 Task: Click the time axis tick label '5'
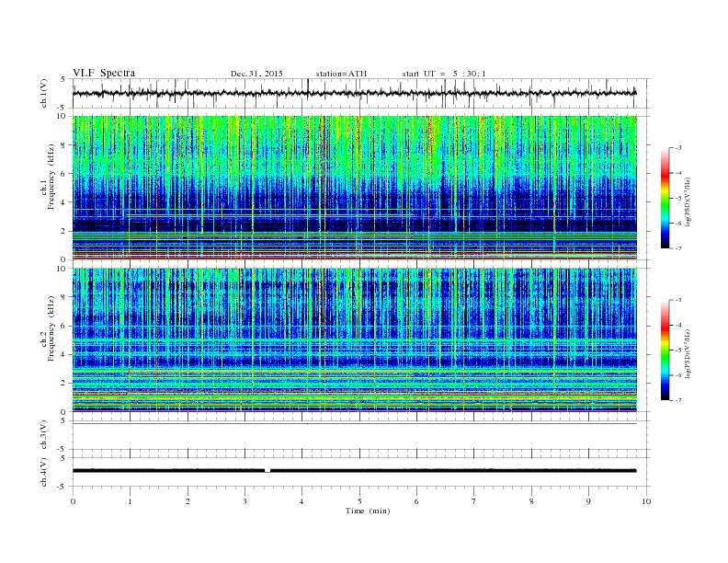click(x=359, y=501)
